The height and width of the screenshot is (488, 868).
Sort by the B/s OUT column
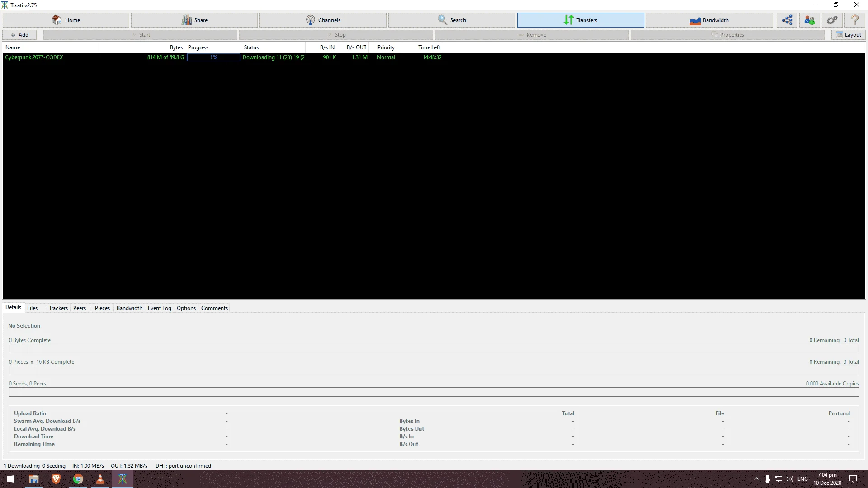(353, 47)
